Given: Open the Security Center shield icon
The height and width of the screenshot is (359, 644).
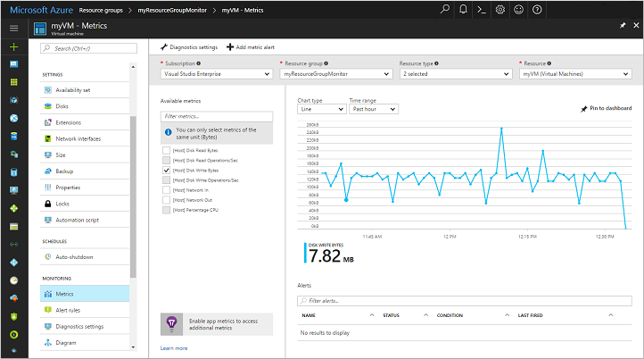Looking at the screenshot, I should point(13,316).
